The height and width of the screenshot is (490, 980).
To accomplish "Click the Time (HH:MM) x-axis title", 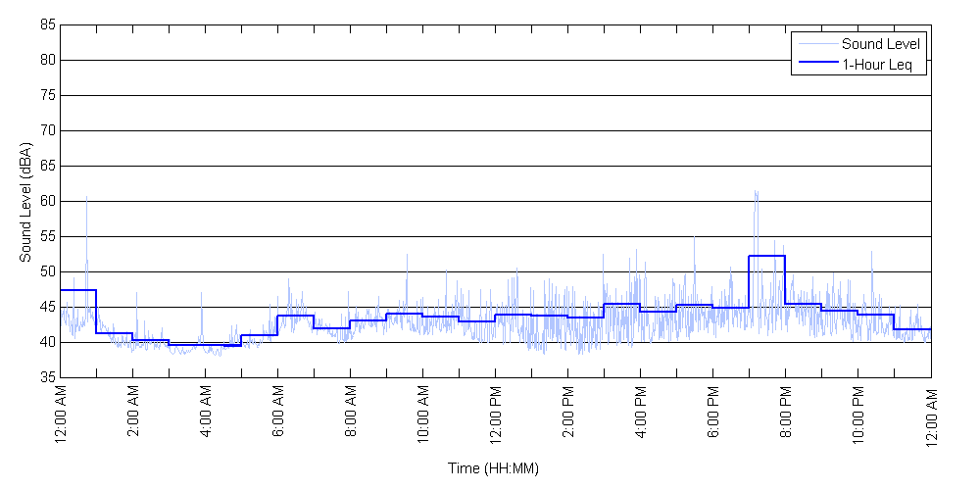I will [494, 468].
